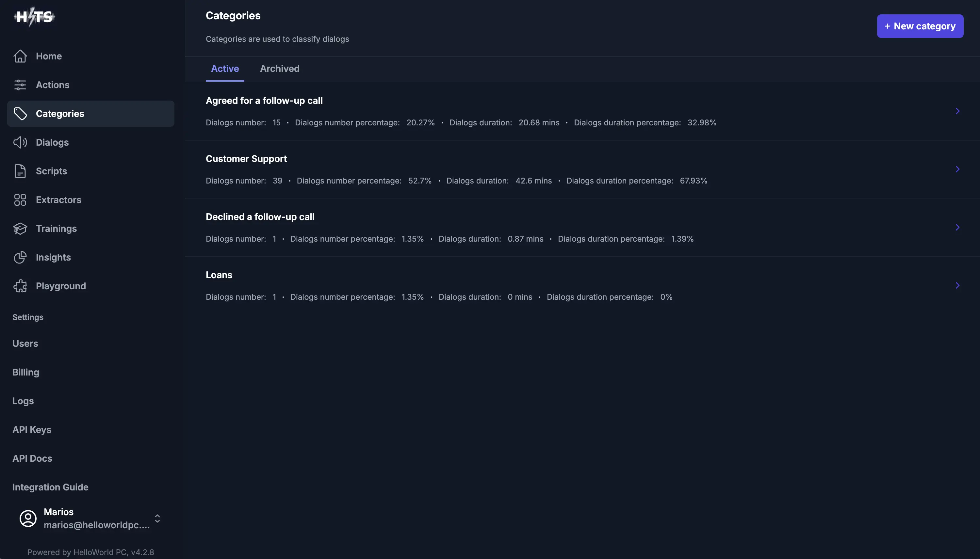Viewport: 980px width, 559px height.
Task: Click the New category button
Action: (920, 26)
